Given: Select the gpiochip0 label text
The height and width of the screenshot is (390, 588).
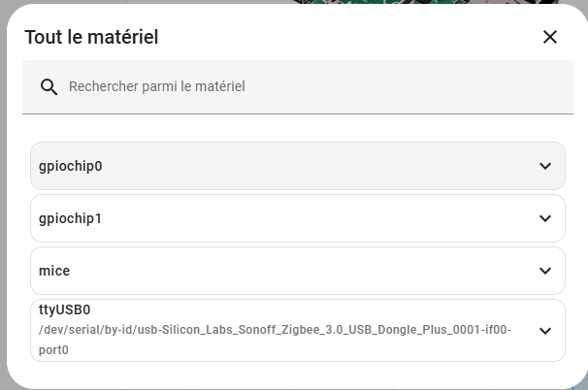Looking at the screenshot, I should (x=71, y=166).
